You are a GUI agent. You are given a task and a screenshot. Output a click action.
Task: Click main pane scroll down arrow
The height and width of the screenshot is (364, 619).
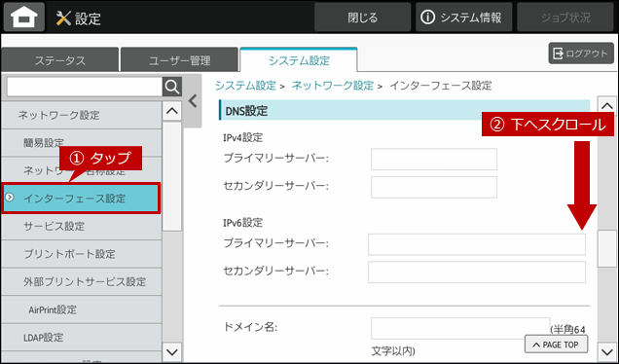607,351
